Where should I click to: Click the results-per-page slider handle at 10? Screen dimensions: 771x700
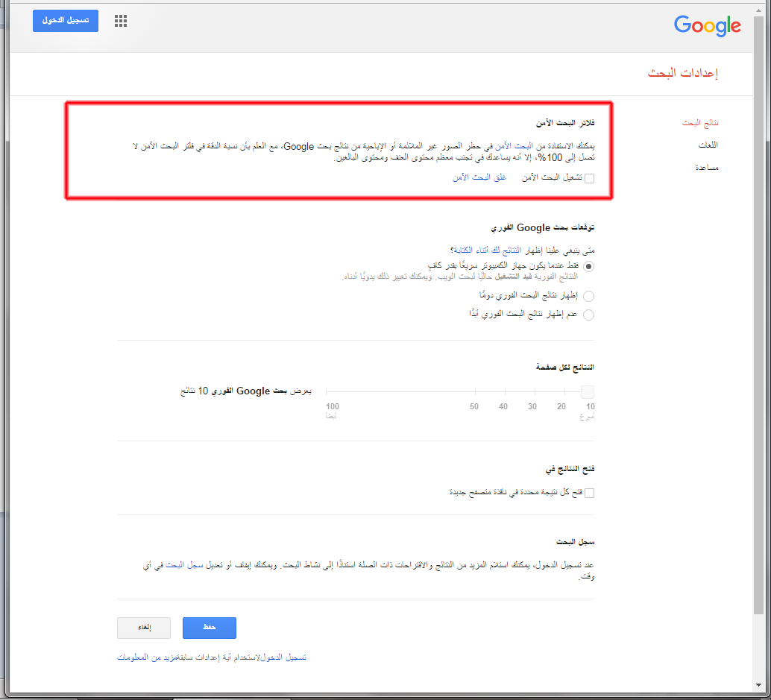588,392
